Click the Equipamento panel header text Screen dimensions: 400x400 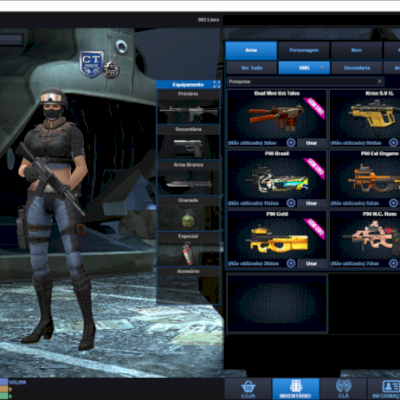pos(188,85)
